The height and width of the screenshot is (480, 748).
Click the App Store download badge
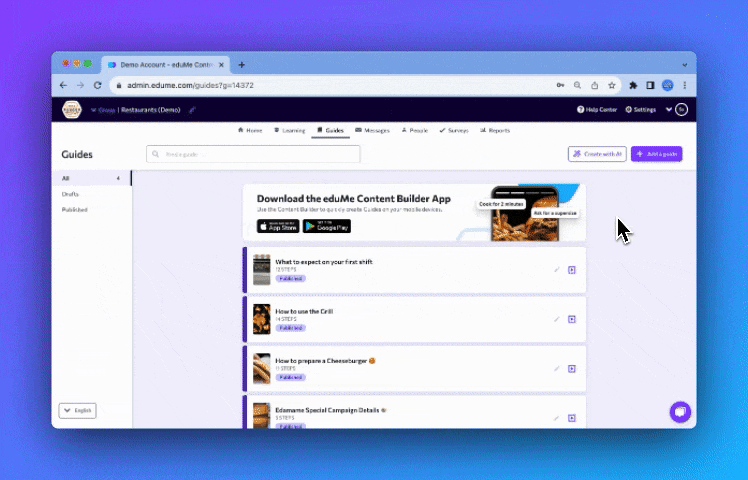[278, 226]
